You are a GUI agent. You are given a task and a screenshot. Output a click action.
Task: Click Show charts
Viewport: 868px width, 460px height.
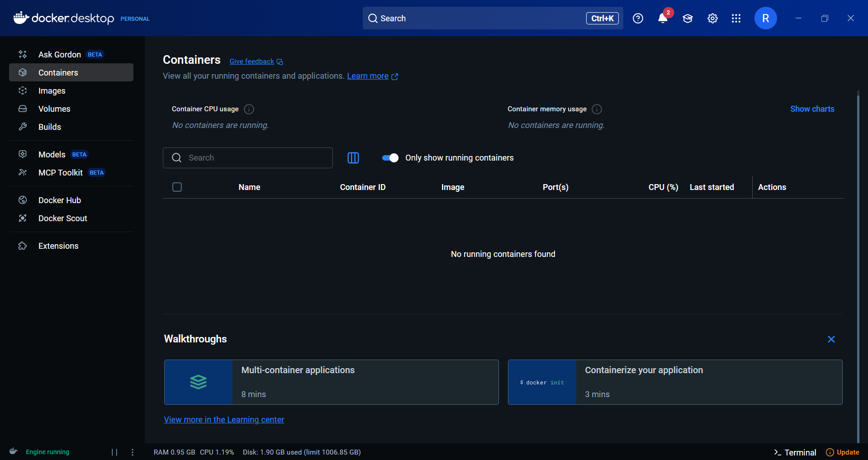tap(812, 109)
